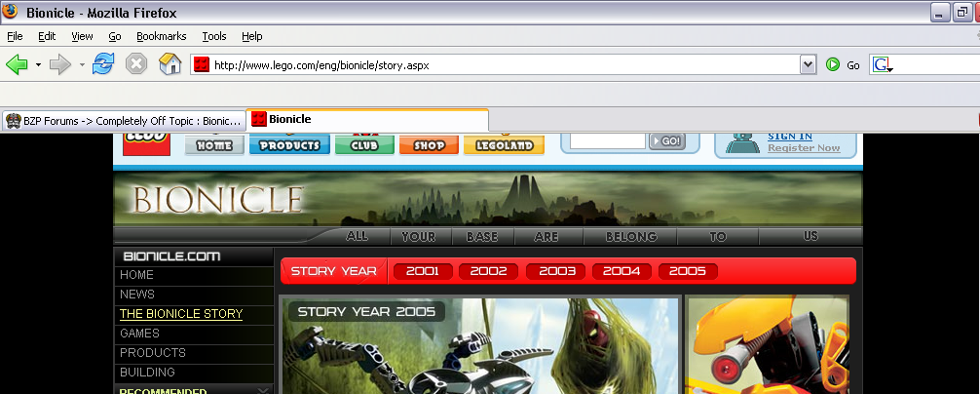Open the Tools menu
The image size is (980, 394).
pyautogui.click(x=213, y=36)
